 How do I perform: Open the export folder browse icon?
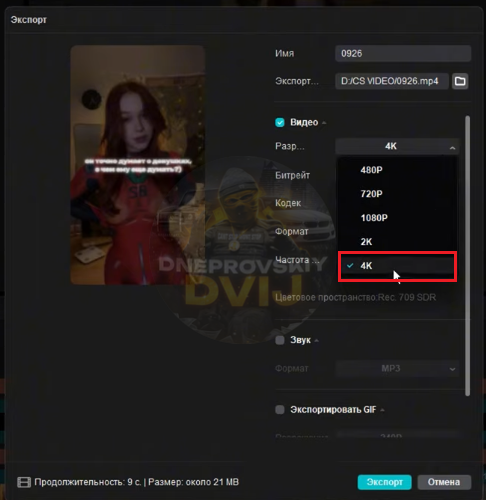(x=460, y=81)
